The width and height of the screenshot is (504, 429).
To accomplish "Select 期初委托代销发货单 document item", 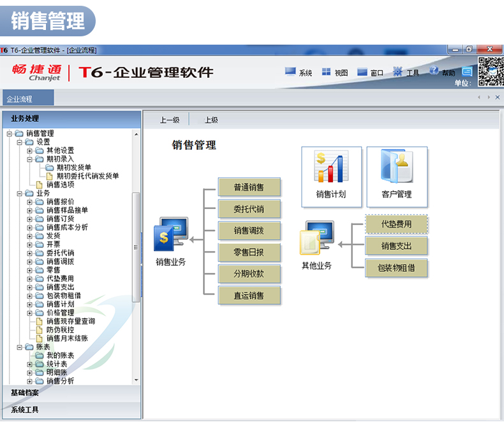I will tap(88, 176).
